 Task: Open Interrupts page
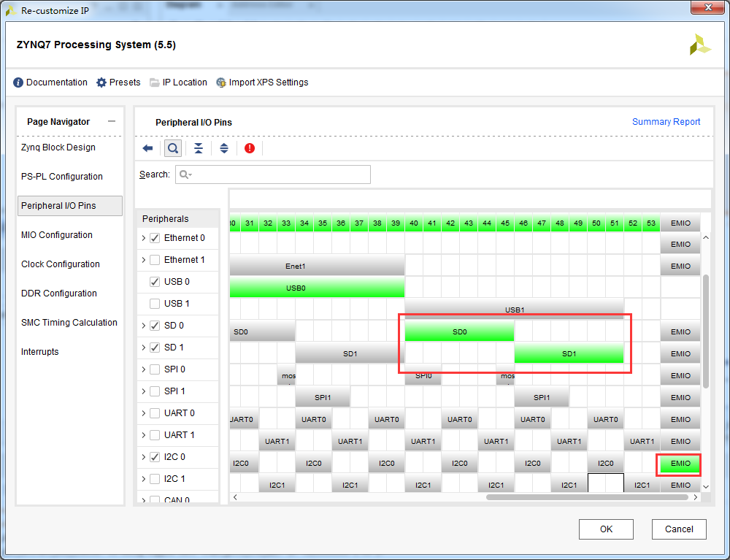(x=40, y=352)
